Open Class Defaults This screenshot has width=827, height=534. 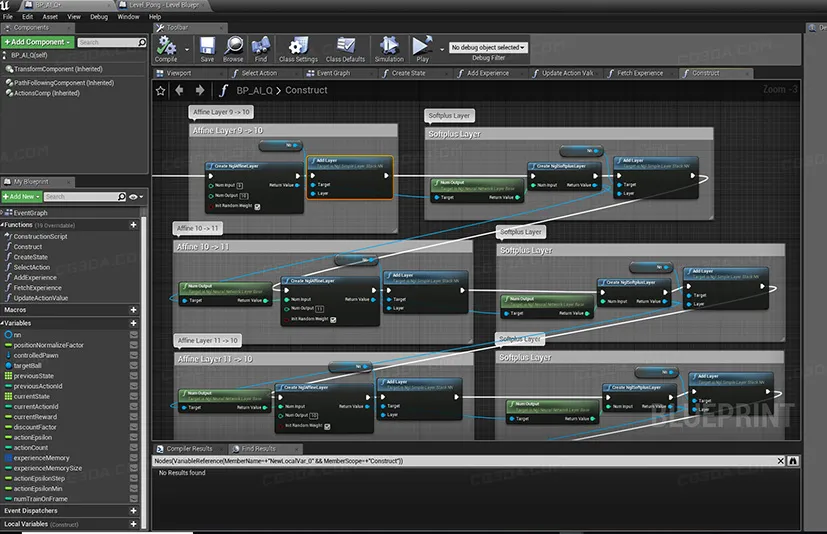(345, 49)
